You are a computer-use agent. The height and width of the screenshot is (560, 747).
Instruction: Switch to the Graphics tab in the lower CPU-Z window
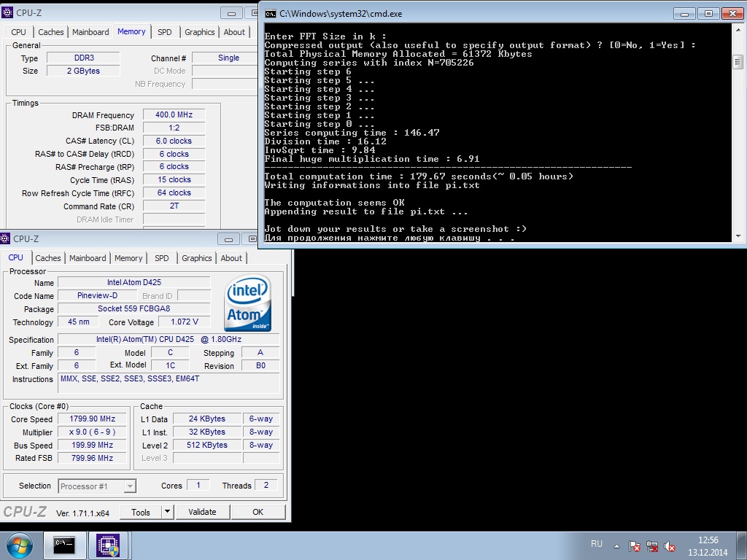[196, 258]
